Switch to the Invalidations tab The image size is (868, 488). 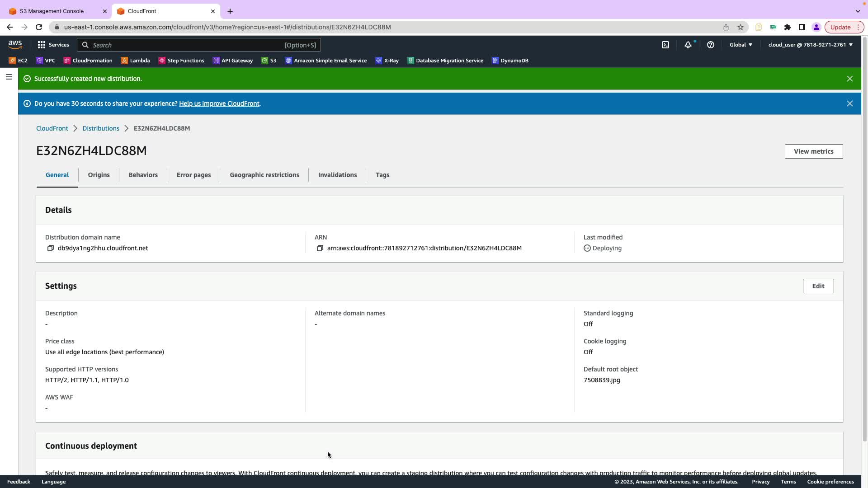pos(337,175)
